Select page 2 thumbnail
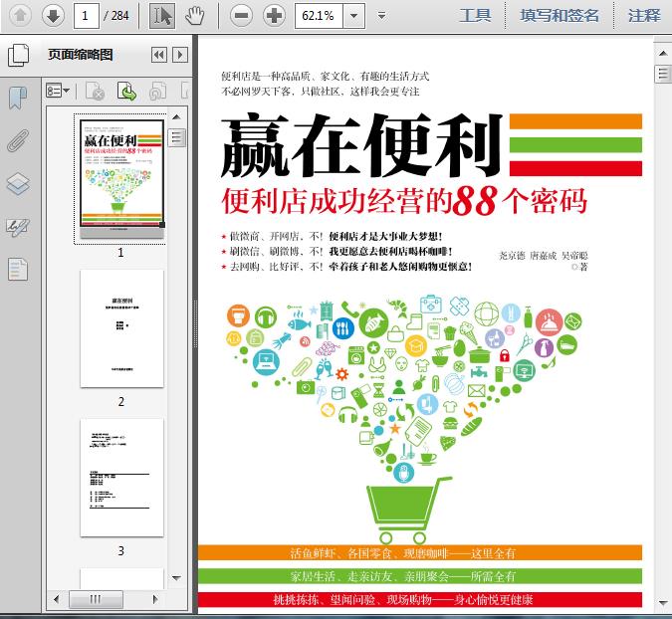 [x=121, y=328]
